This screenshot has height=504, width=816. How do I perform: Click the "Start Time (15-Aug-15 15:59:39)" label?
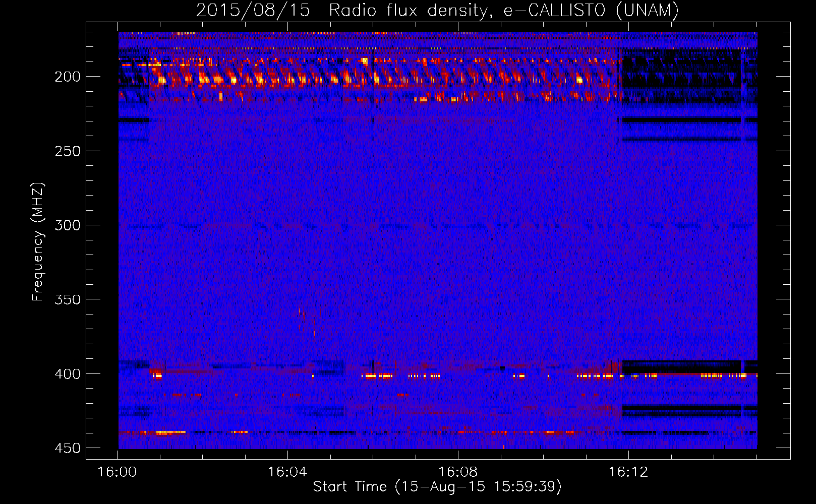437,487
